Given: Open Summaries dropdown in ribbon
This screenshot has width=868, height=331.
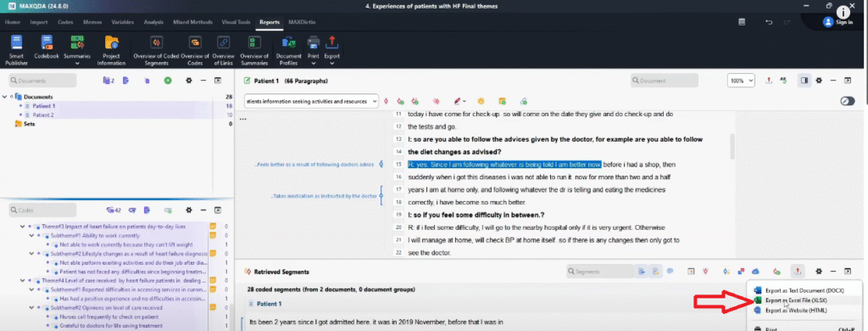Looking at the screenshot, I should [x=77, y=63].
